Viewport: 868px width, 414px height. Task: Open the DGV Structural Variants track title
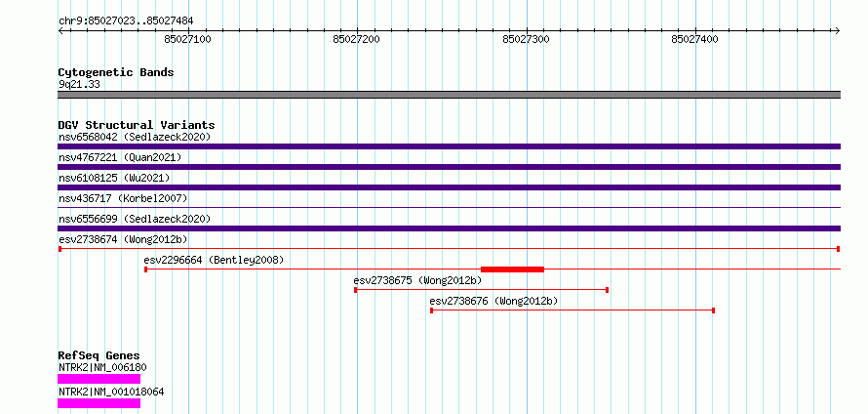[137, 125]
